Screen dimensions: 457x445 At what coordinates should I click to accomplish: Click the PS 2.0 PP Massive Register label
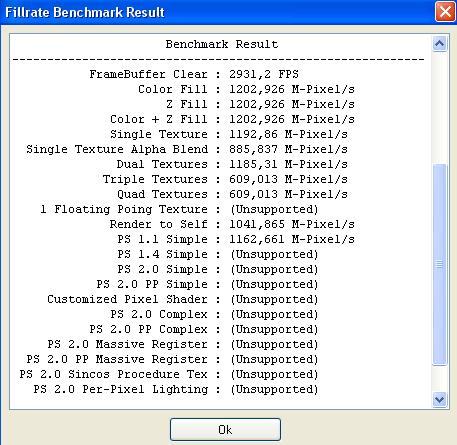coord(117,359)
